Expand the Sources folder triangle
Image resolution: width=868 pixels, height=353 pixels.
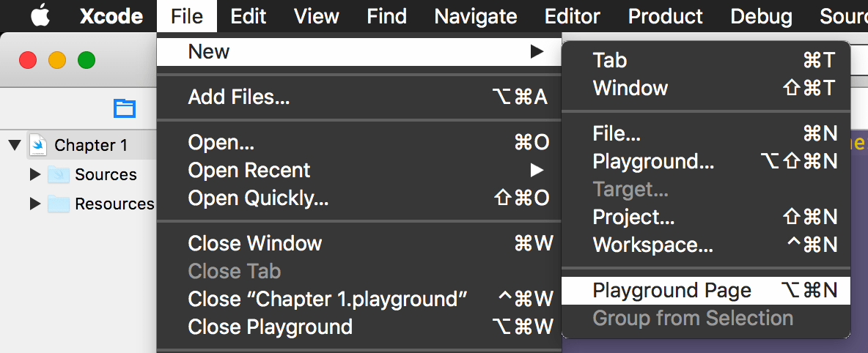tap(34, 174)
